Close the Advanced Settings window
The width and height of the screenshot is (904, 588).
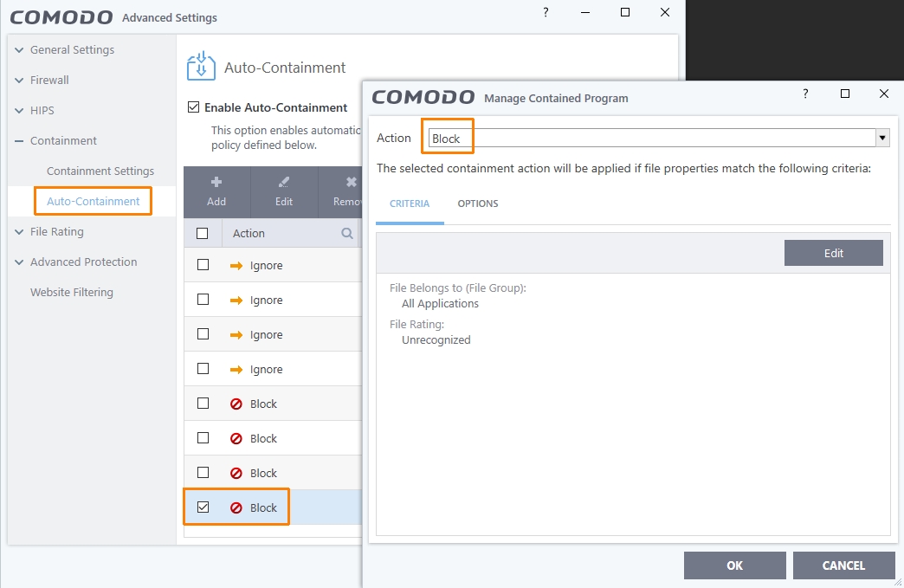665,12
